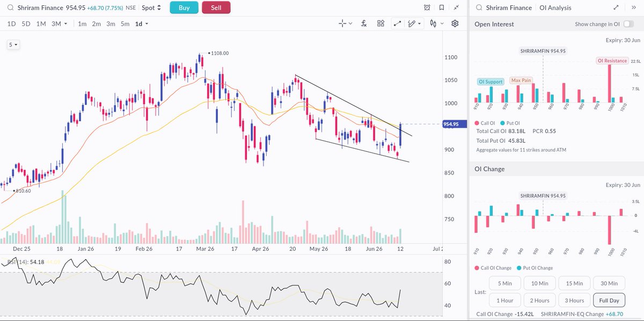644x321 pixels.
Task: Expand the 1d interval dropdown
Action: click(142, 24)
